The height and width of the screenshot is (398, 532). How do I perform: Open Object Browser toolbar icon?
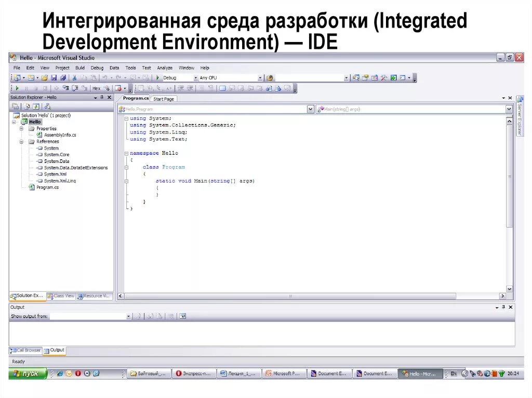tap(375, 78)
